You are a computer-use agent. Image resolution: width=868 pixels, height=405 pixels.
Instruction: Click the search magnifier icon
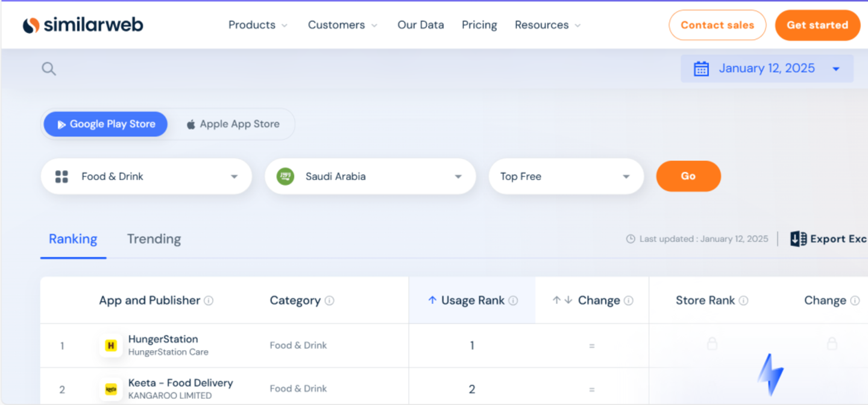[49, 69]
